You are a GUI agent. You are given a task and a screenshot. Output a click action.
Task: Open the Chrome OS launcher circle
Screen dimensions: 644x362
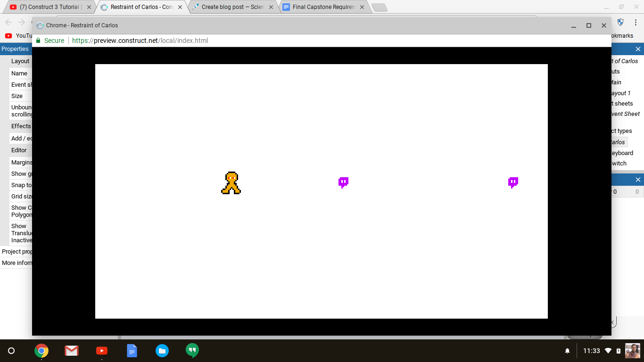pos(11,351)
